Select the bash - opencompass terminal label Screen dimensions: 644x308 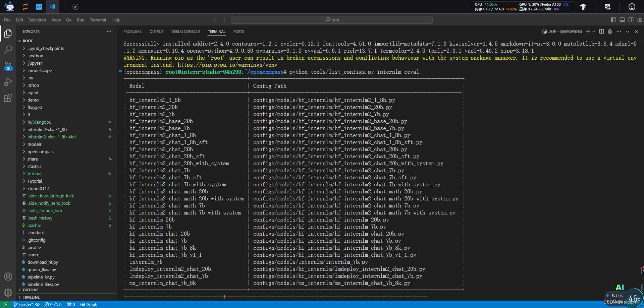pos(562,32)
